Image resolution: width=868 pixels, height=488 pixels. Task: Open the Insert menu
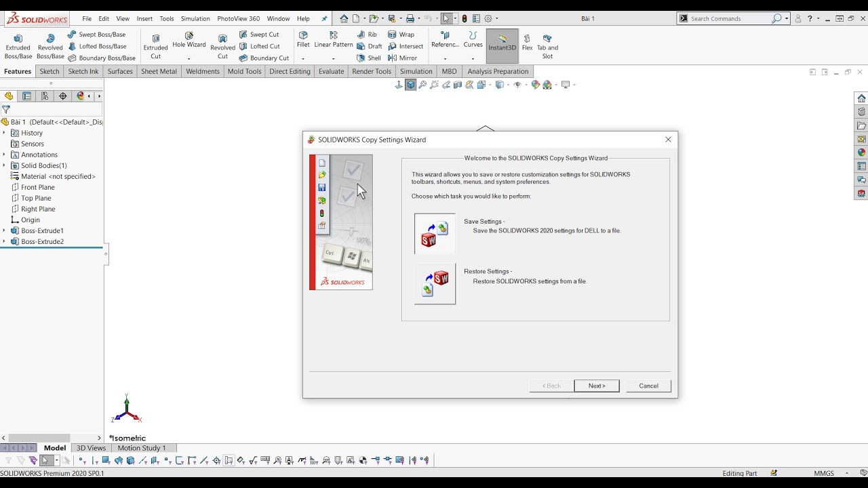click(x=144, y=18)
